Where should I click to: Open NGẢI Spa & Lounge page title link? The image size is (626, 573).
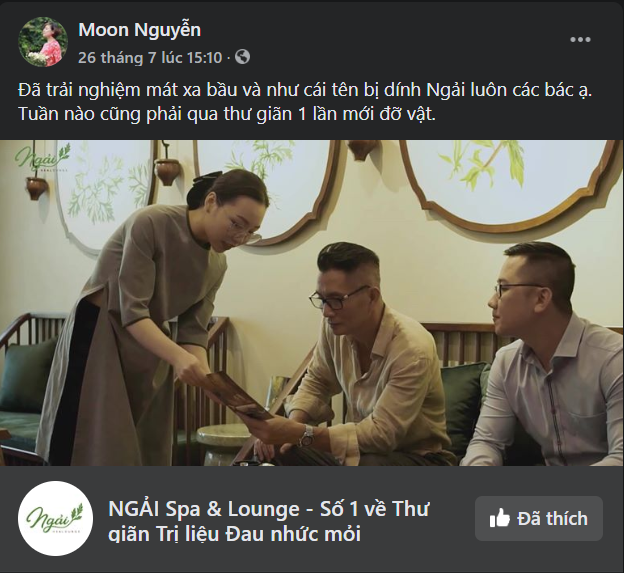point(268,521)
